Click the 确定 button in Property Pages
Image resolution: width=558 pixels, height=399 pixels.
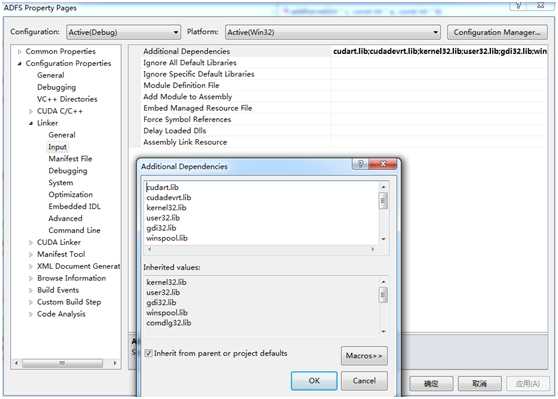(431, 384)
